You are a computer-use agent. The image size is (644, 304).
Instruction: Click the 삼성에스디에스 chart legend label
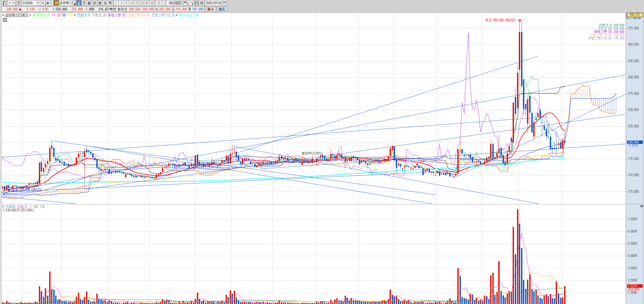(17, 15)
